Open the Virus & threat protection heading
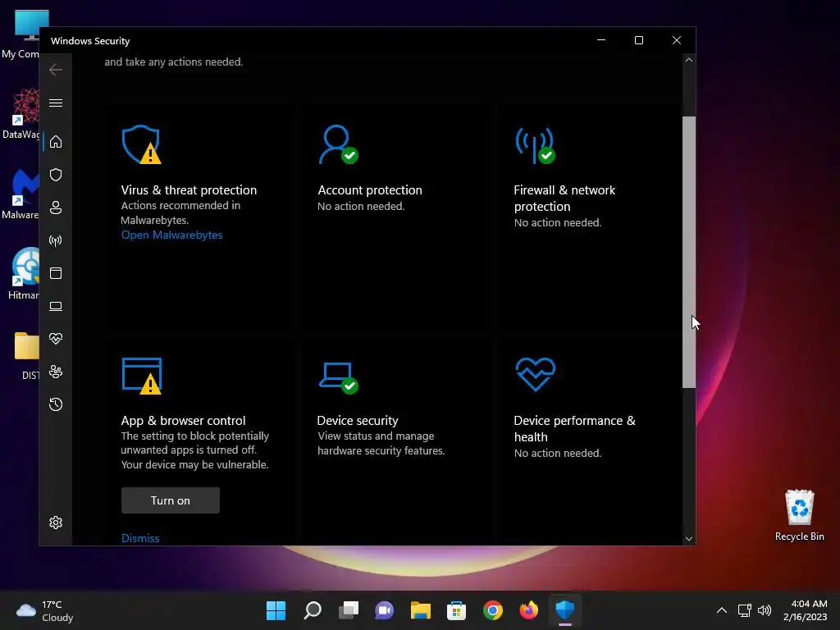The image size is (840, 630). [189, 190]
